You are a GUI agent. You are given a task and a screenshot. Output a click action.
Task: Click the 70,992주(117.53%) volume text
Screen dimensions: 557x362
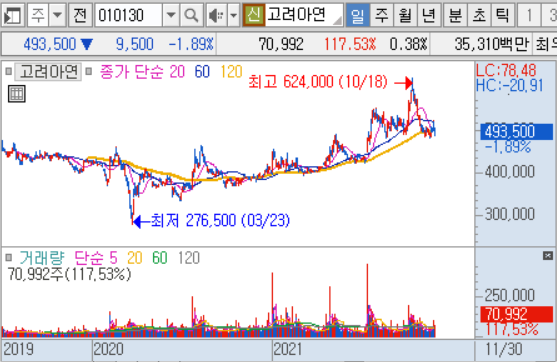coord(69,274)
